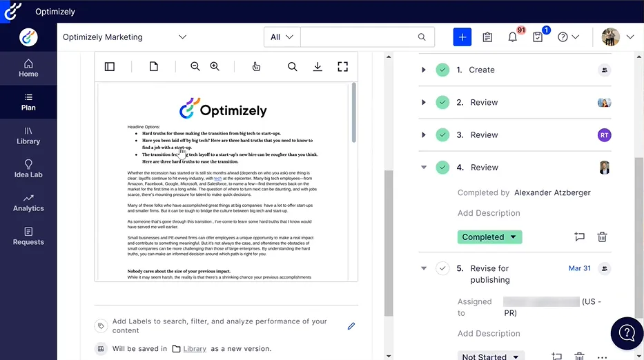
Task: Click the workflow panel scrollbar thumb
Action: [x=639, y=238]
